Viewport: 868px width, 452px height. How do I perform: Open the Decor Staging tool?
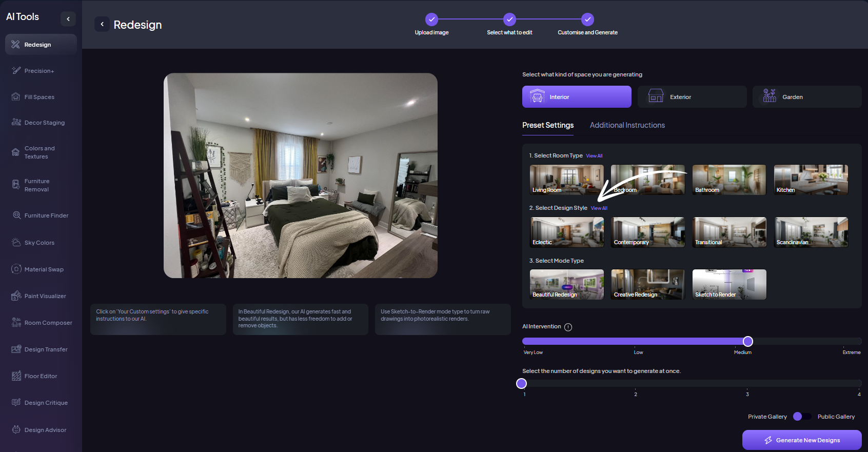coord(44,123)
